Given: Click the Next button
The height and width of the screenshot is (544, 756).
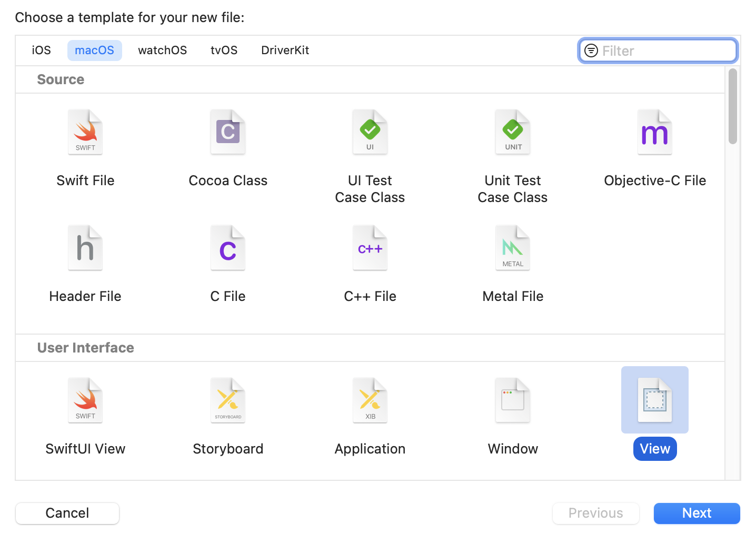Looking at the screenshot, I should tap(697, 513).
